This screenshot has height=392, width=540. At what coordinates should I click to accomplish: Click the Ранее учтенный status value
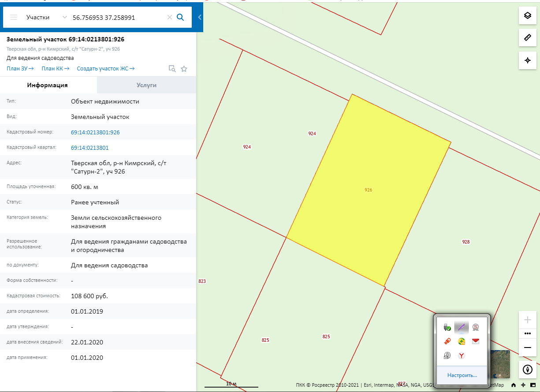(95, 202)
